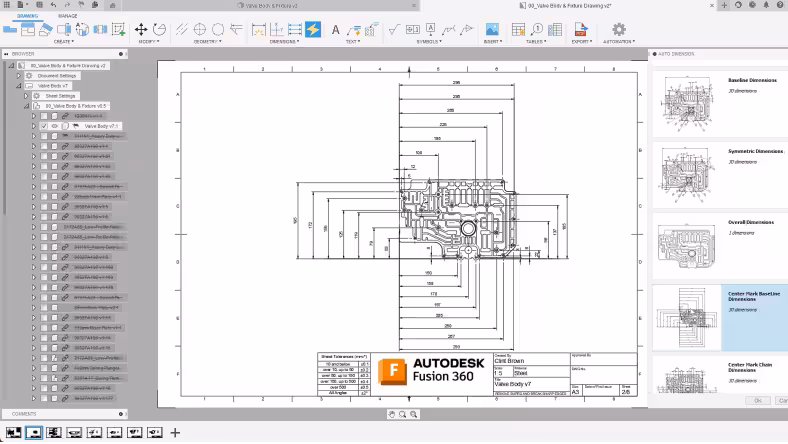
Task: Click the Export PDF icon
Action: coord(580,29)
